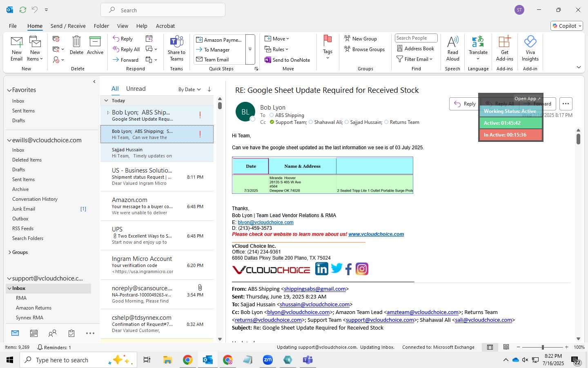Collapse the ribbon with the chevron

pos(579,67)
